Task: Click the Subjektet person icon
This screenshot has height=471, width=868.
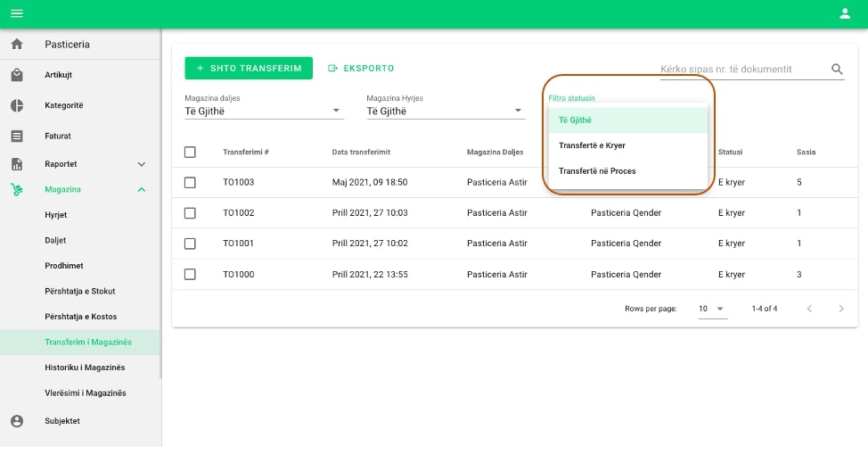Action: (x=17, y=421)
